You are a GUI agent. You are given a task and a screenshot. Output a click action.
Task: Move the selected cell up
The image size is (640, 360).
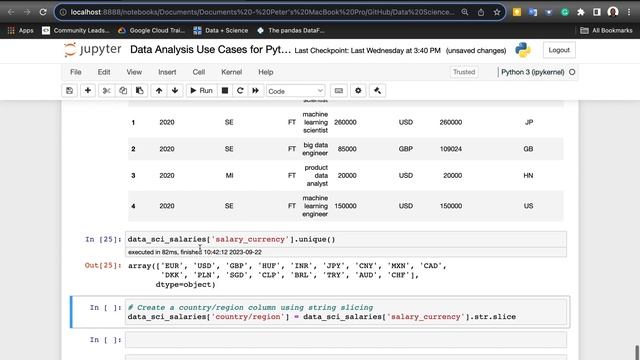point(159,91)
